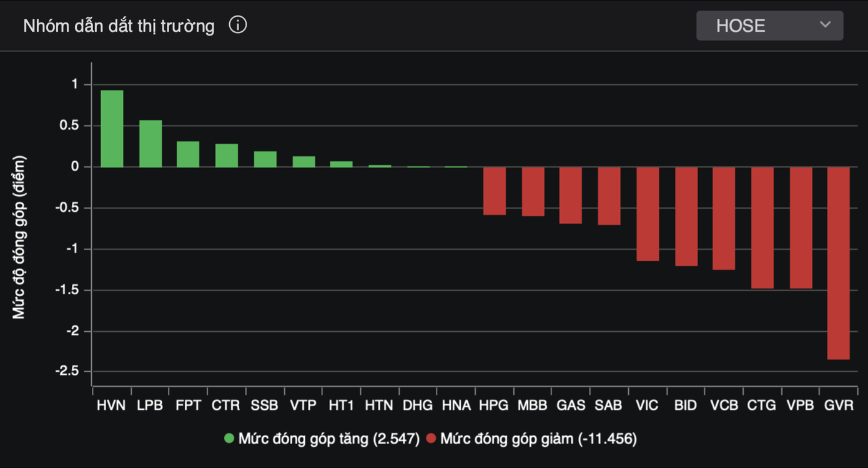The height and width of the screenshot is (468, 868).
Task: Click the SAB ticker label on axis
Action: [608, 405]
